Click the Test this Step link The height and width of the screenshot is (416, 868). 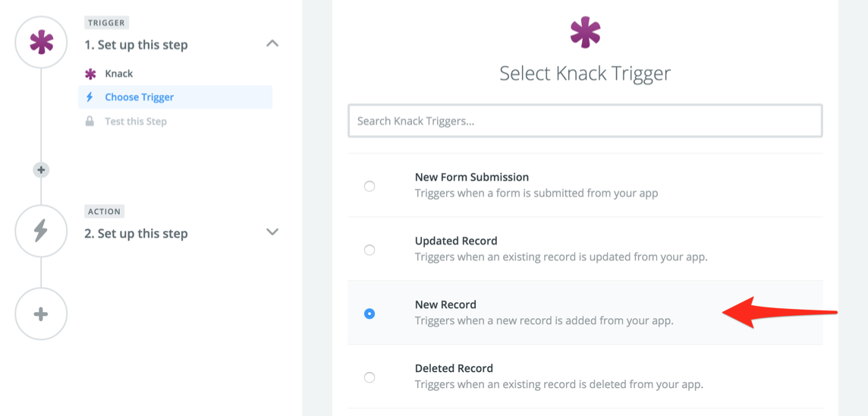click(136, 121)
